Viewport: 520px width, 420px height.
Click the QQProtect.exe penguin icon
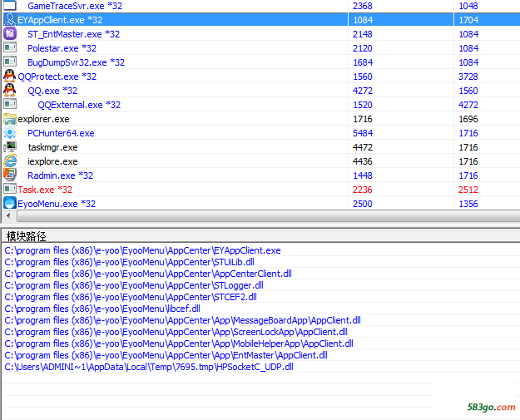point(10,76)
